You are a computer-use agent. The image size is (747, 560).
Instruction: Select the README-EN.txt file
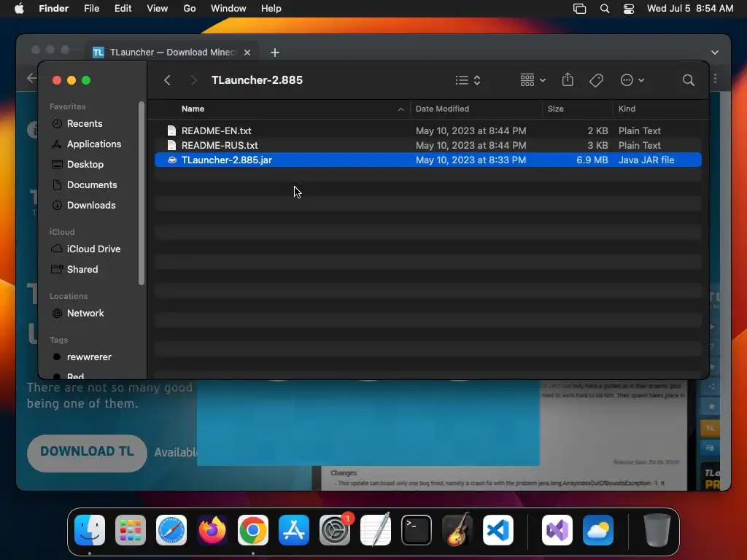(x=427, y=131)
